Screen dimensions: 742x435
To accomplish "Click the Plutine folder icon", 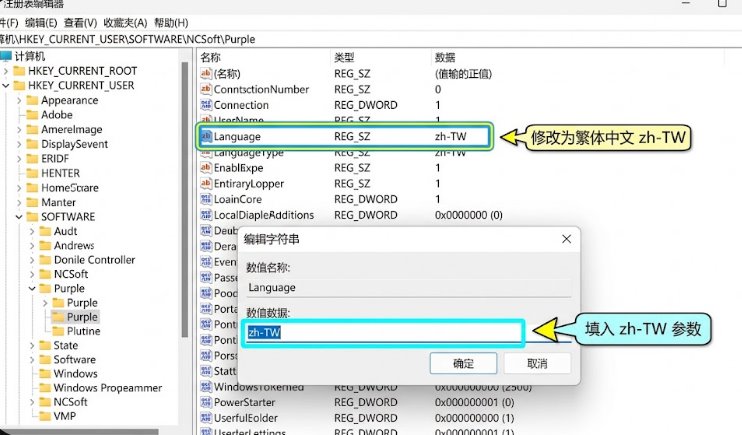I will click(x=58, y=331).
